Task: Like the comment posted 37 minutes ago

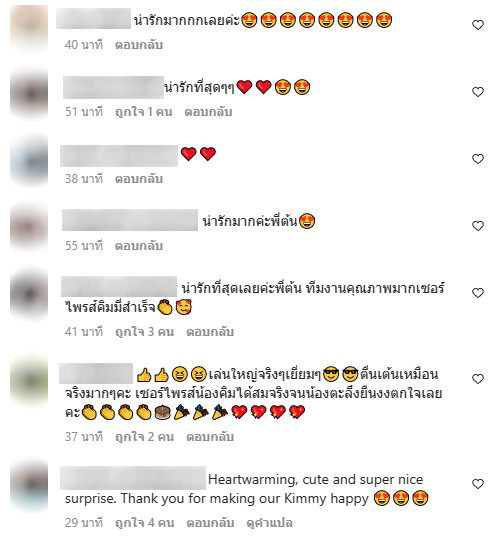Action: (478, 379)
